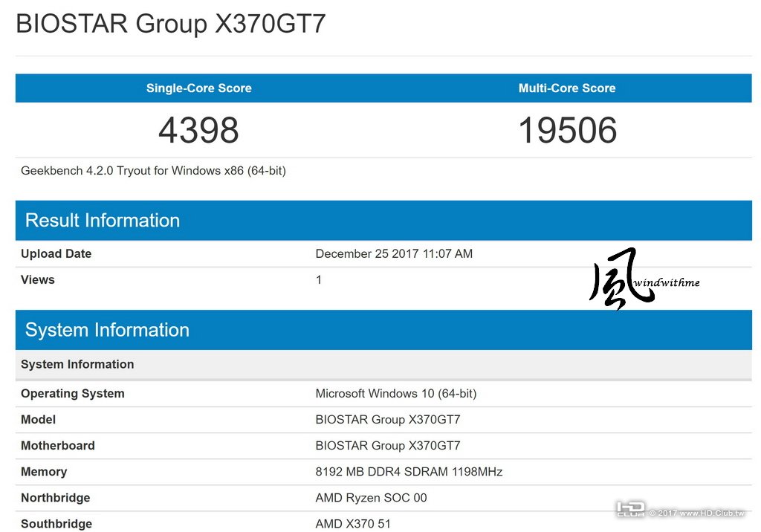
Task: Click the Model label
Action: 39,419
